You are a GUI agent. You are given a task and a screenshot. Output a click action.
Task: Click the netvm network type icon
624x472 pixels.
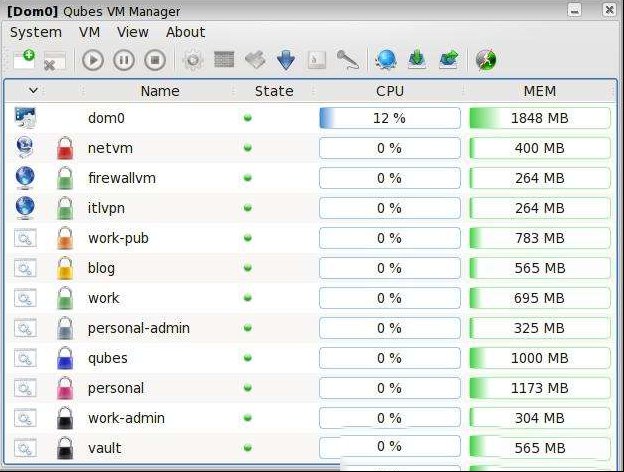point(25,148)
